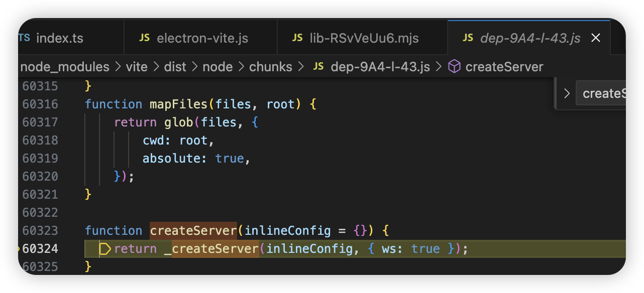Click line number 60316
Viewport: 644px width, 293px height.
(x=40, y=104)
